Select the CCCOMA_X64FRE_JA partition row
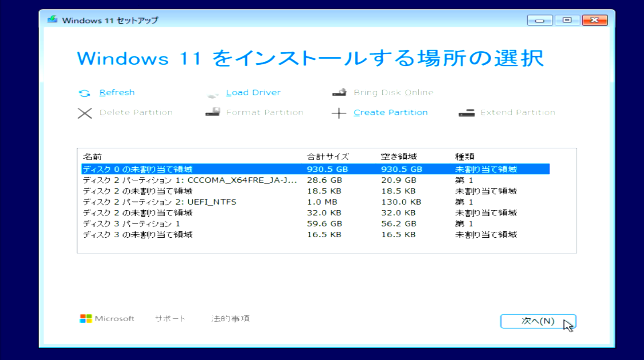The width and height of the screenshot is (644, 360). pyautogui.click(x=315, y=180)
